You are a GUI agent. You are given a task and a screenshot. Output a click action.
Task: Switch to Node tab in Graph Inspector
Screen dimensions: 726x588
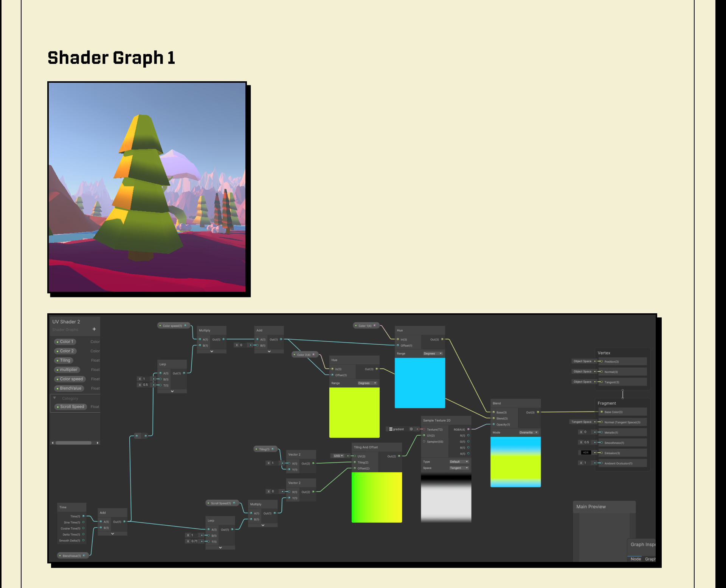pos(635,559)
